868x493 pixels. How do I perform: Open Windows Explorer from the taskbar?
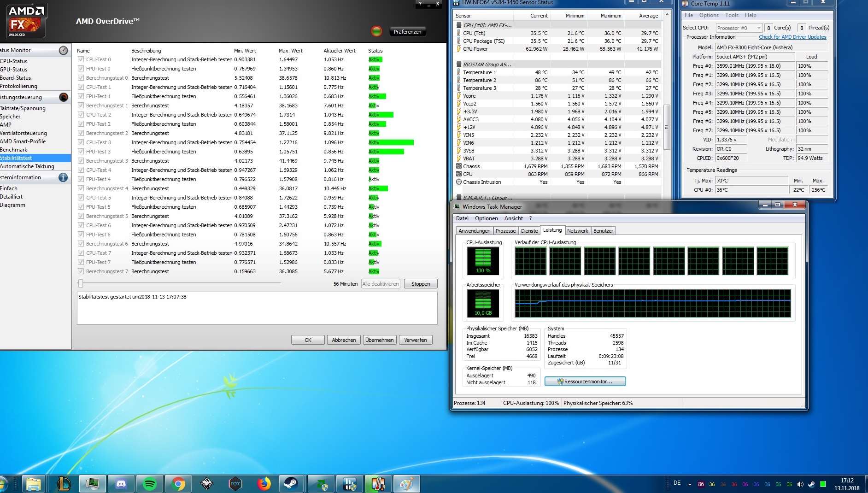[33, 484]
